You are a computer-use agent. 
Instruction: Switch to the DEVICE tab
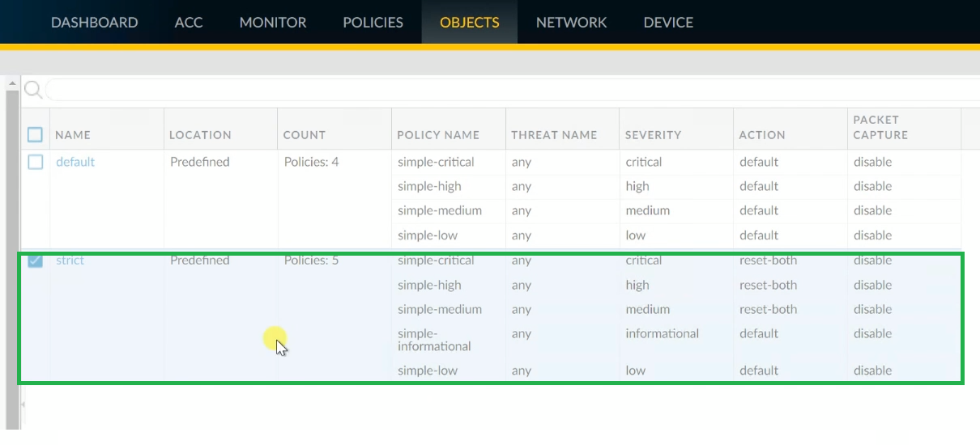pyautogui.click(x=668, y=22)
